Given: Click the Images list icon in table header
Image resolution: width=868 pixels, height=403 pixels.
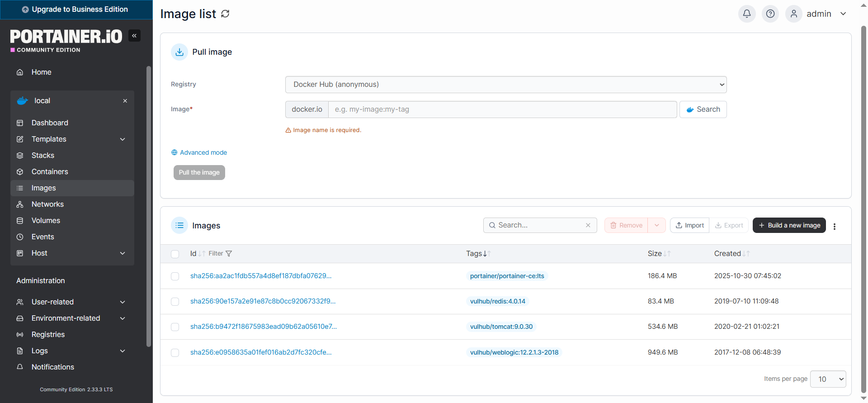Looking at the screenshot, I should click(x=179, y=225).
